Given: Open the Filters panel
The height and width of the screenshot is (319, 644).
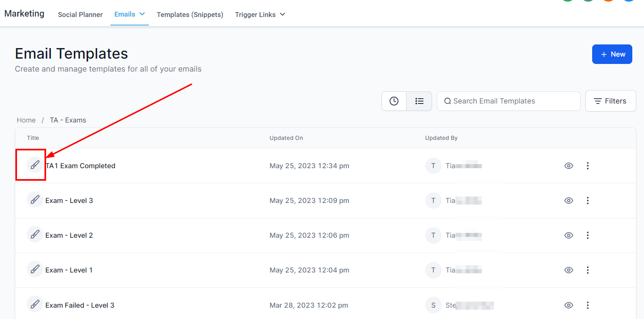Looking at the screenshot, I should (610, 101).
